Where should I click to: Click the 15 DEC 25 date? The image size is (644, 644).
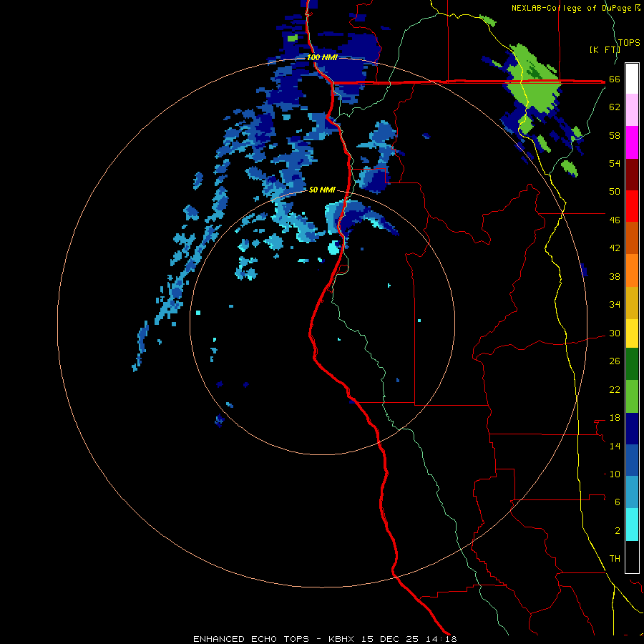click(x=390, y=639)
